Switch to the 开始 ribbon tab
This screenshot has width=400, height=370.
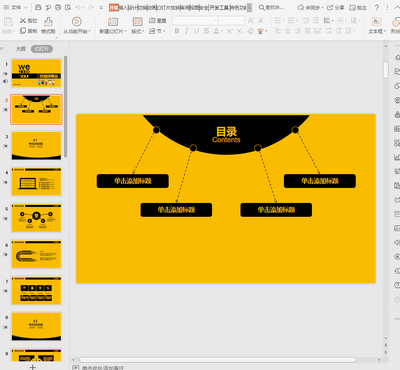114,7
